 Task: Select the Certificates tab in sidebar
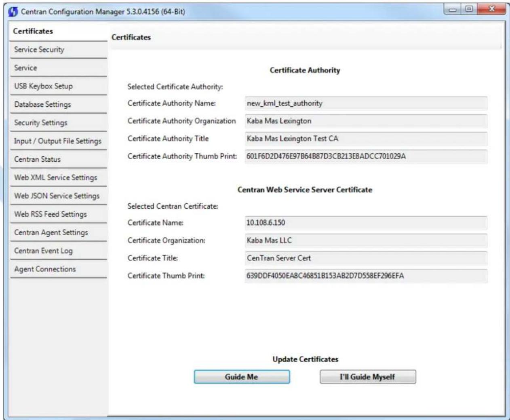point(59,31)
